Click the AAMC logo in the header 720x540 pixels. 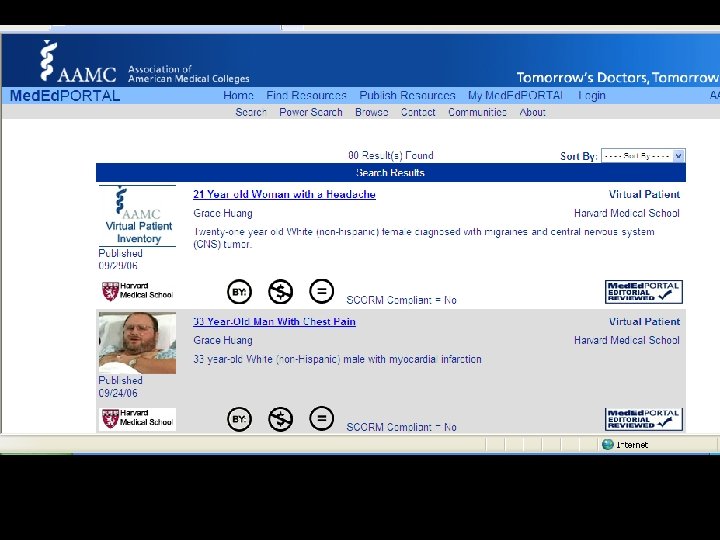(78, 62)
